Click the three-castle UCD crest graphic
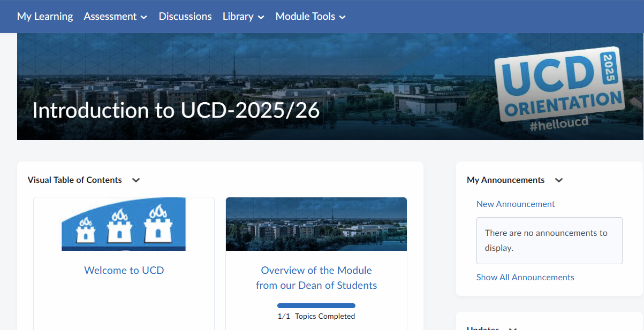Screen dimensions: 644x330 (x=124, y=224)
